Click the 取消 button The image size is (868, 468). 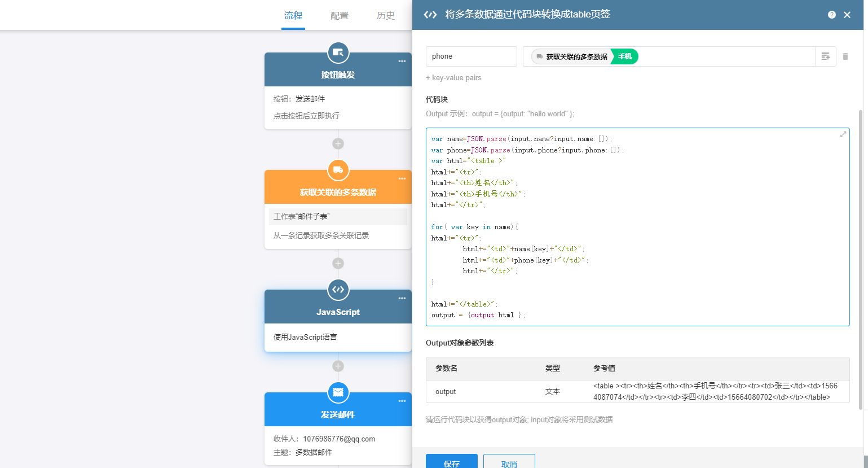[509, 462]
